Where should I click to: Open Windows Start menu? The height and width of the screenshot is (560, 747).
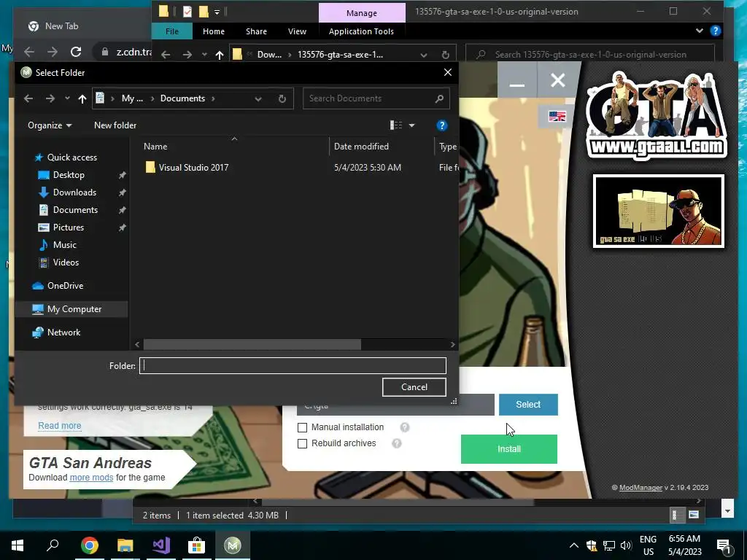point(18,545)
